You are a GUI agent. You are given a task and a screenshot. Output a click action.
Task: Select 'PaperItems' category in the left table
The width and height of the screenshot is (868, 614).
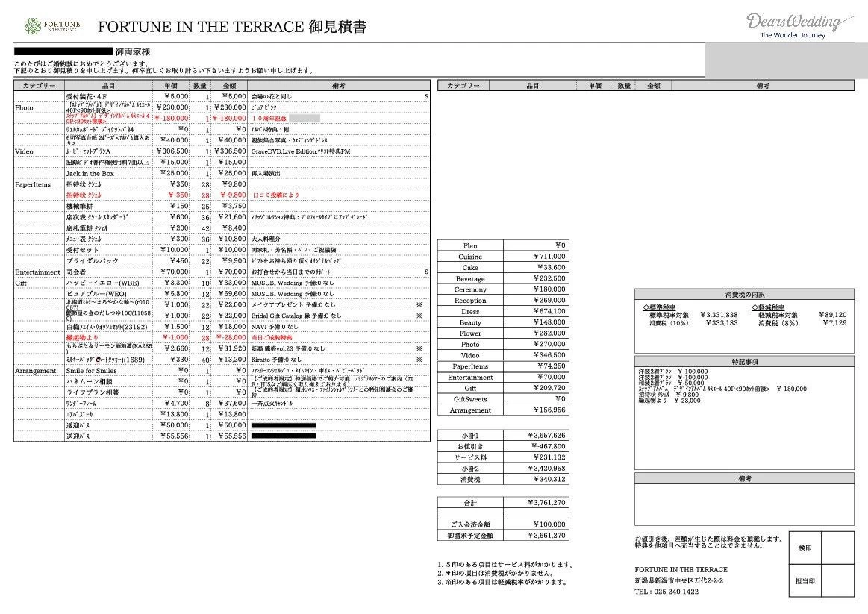pyautogui.click(x=33, y=184)
